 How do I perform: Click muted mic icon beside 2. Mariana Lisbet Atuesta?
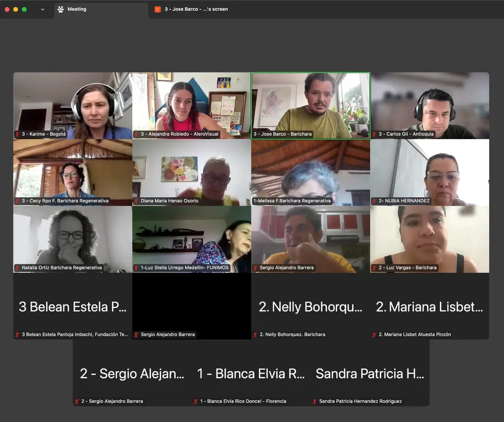[375, 334]
